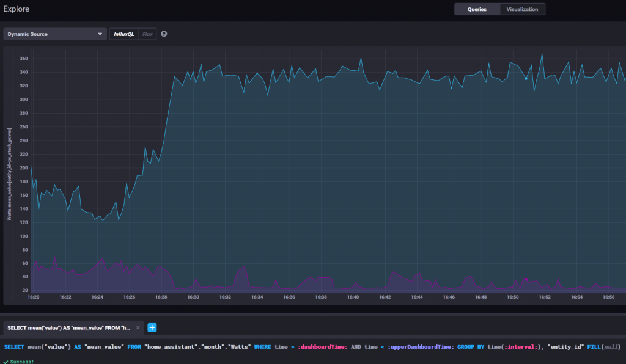The width and height of the screenshot is (626, 364).
Task: Click the Dynamic Source dropdown arrow
Action: coord(100,34)
